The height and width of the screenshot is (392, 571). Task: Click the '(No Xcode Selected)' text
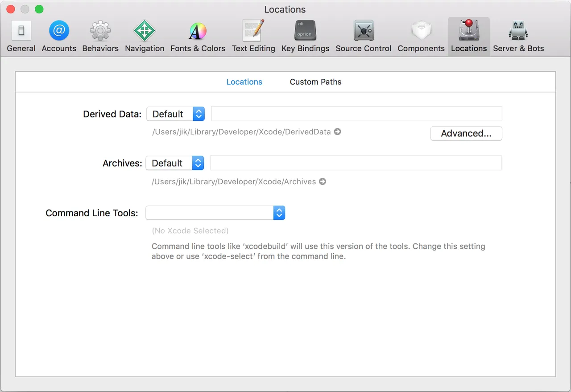pos(190,231)
